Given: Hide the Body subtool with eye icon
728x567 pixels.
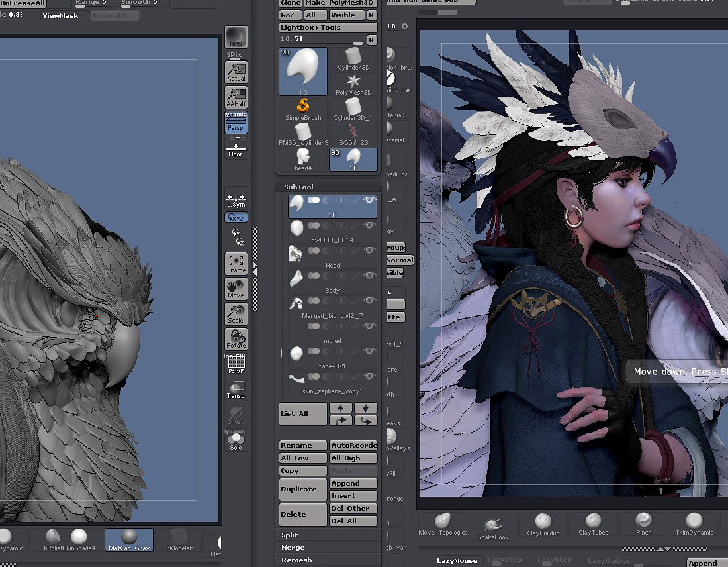Looking at the screenshot, I should [x=369, y=275].
